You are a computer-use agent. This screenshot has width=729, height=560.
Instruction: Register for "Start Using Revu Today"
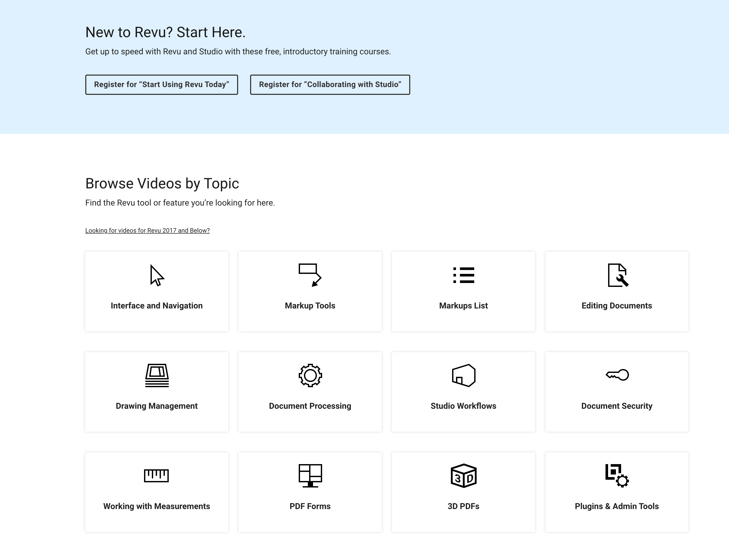(x=161, y=85)
